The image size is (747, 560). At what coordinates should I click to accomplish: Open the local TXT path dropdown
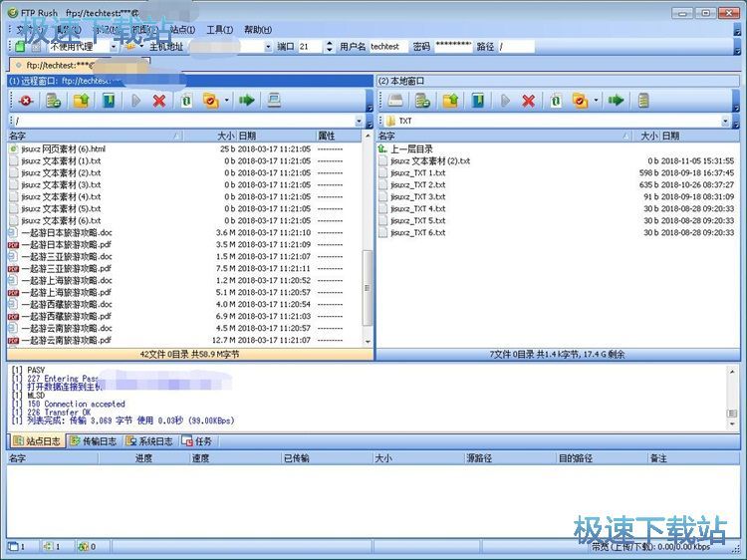pyautogui.click(x=725, y=121)
